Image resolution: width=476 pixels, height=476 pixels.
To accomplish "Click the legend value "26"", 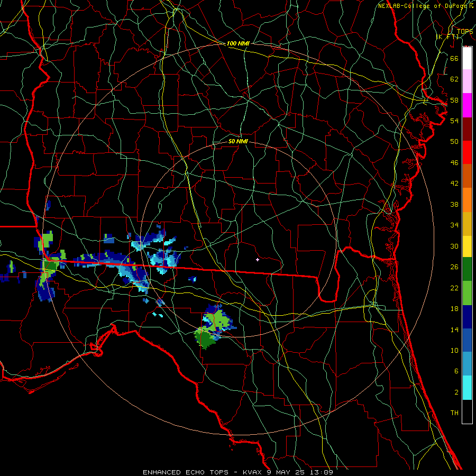I will tap(454, 267).
